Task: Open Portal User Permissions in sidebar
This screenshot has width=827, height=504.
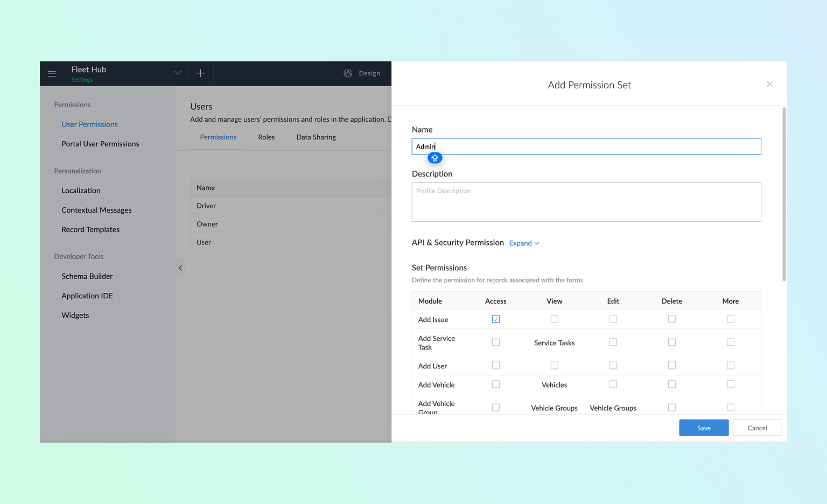Action: (100, 144)
